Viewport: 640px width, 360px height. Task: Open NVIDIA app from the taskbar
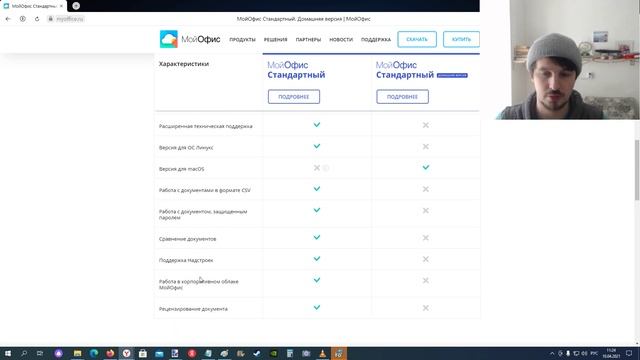[x=273, y=353]
